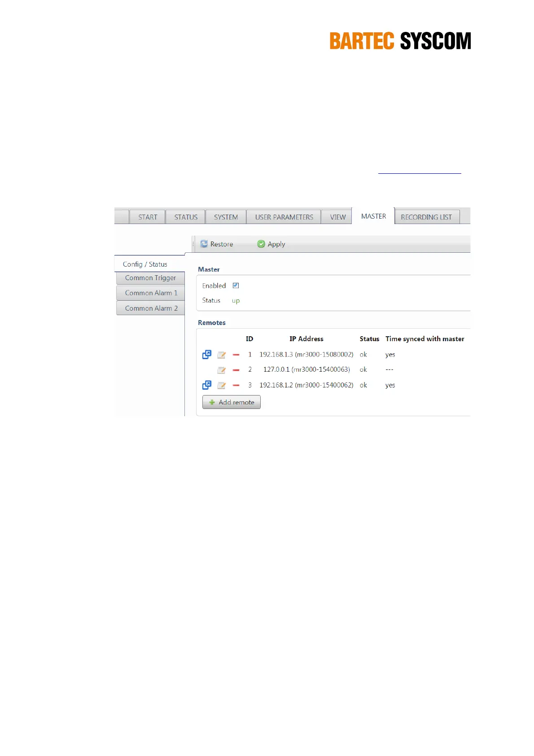This screenshot has width=534, height=756.
Task: Click the green 'up' status value
Action: point(236,301)
